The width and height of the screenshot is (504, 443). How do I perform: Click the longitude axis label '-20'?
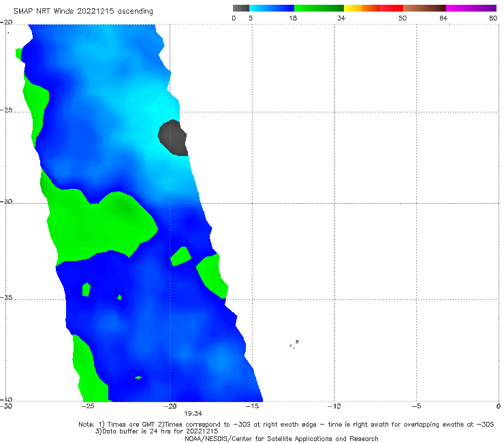click(x=170, y=406)
